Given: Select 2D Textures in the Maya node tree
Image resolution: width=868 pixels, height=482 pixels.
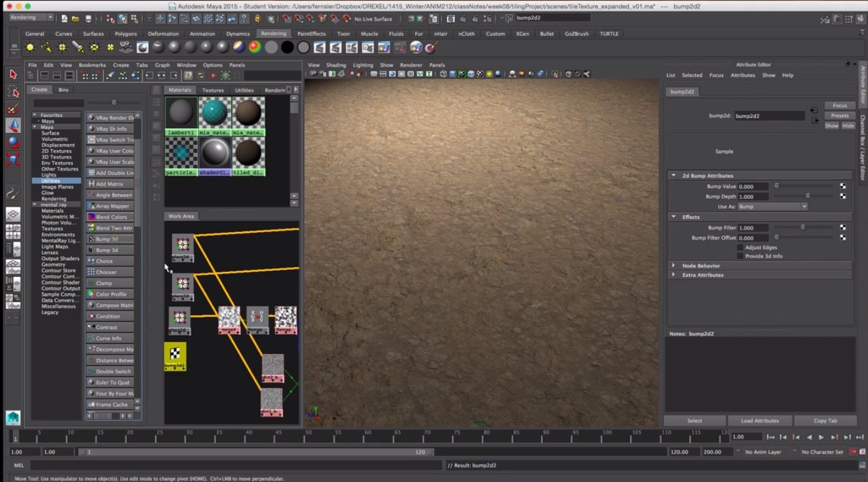Looking at the screenshot, I should (x=56, y=151).
